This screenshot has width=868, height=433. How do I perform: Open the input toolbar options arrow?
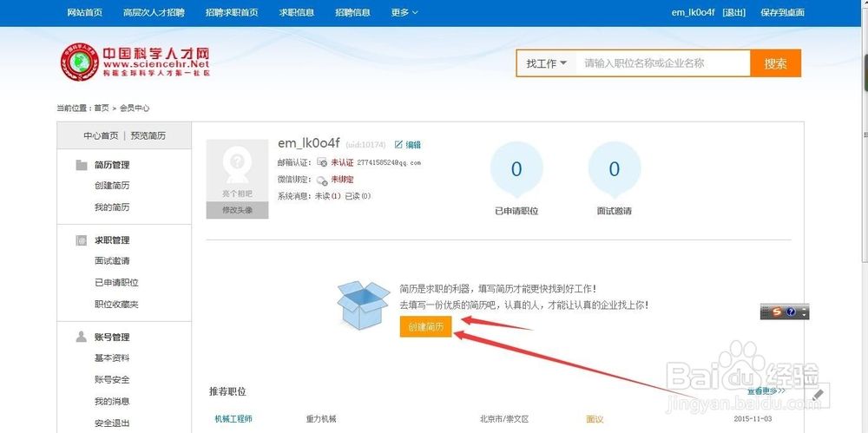click(x=804, y=312)
